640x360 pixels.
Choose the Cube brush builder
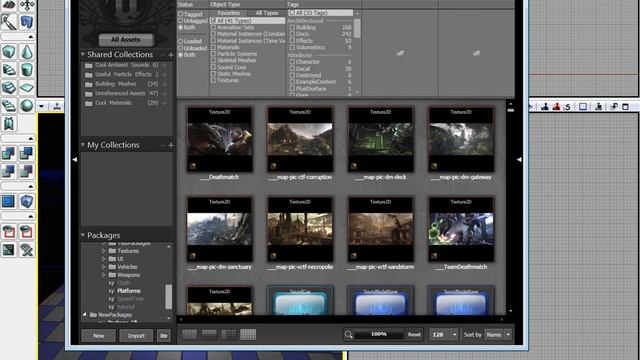(9, 52)
